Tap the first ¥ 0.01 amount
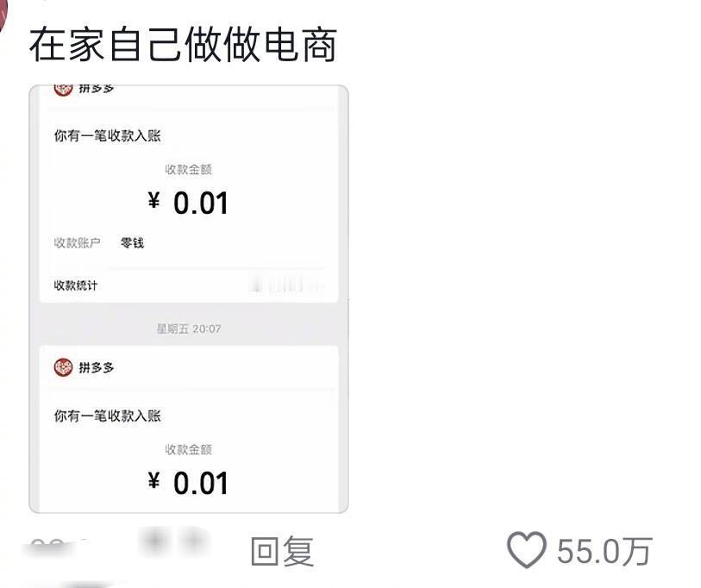This screenshot has width=701, height=588. (188, 203)
